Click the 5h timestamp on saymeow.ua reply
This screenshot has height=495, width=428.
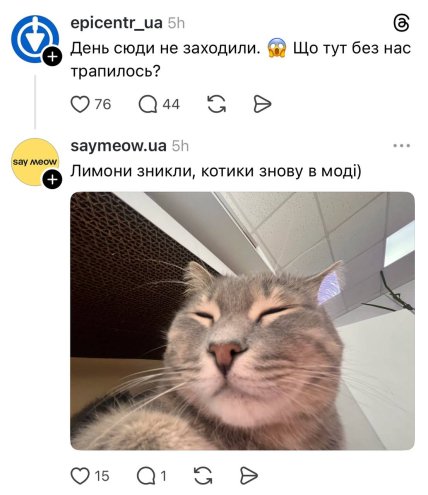180,146
